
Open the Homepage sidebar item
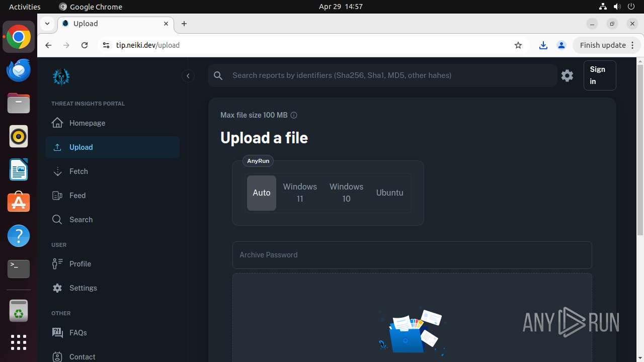point(113,123)
